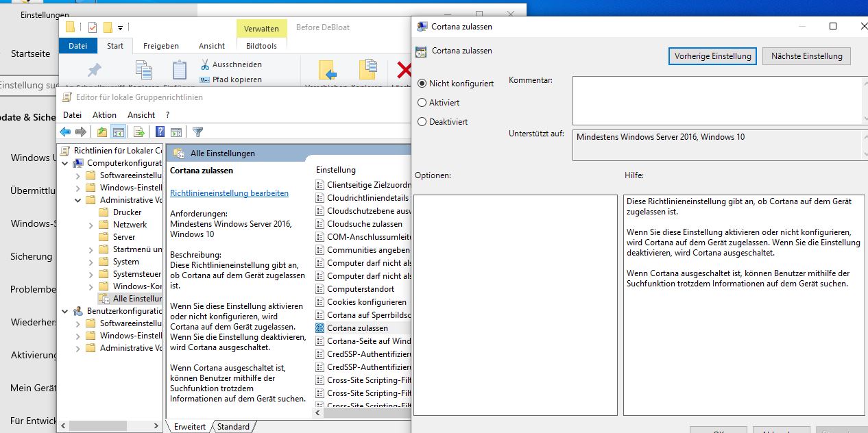Click the Einfügen clipboard icon in Explorer

pyautogui.click(x=180, y=71)
